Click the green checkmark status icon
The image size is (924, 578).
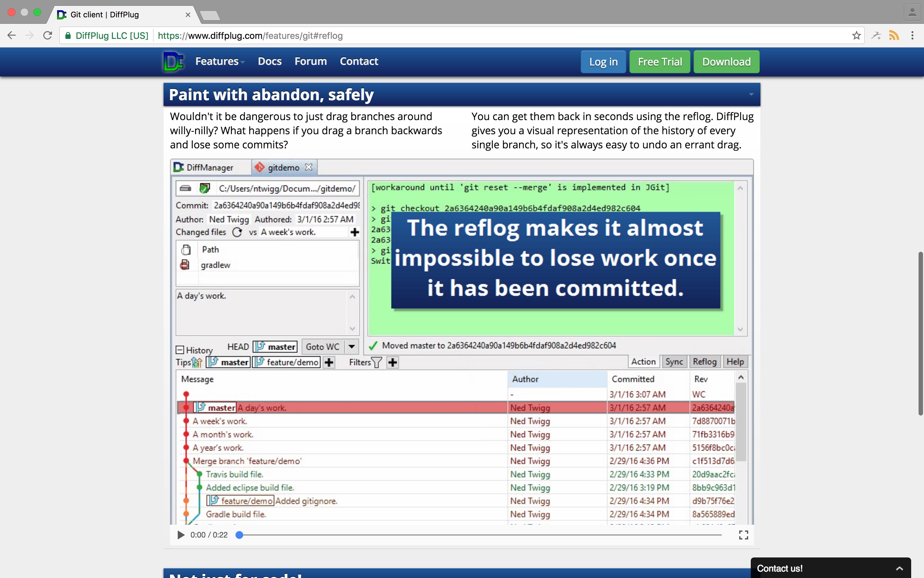373,346
